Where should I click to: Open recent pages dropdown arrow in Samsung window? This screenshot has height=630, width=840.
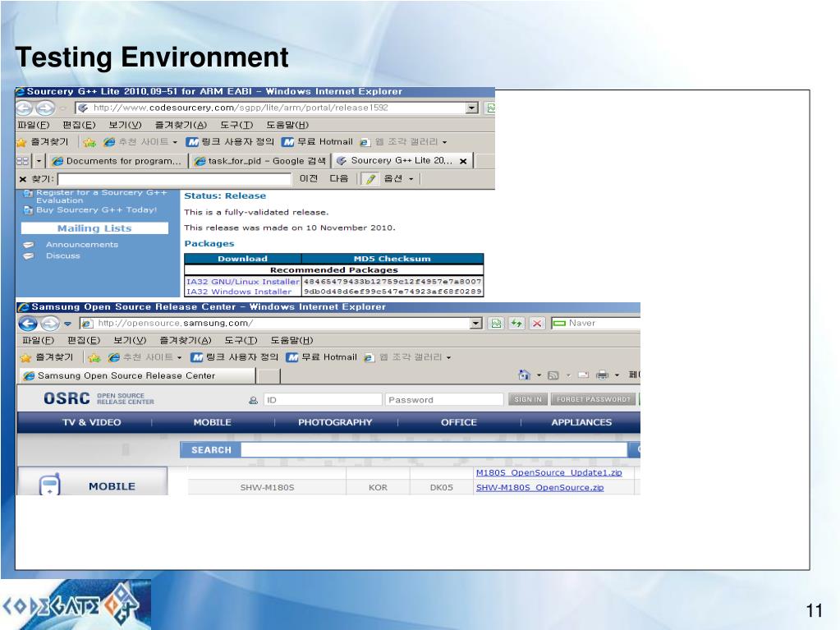point(67,324)
